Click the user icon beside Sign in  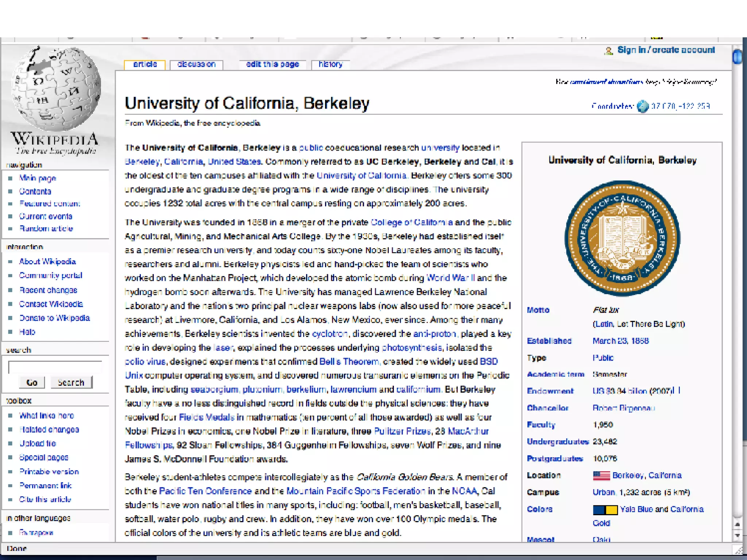pos(608,51)
